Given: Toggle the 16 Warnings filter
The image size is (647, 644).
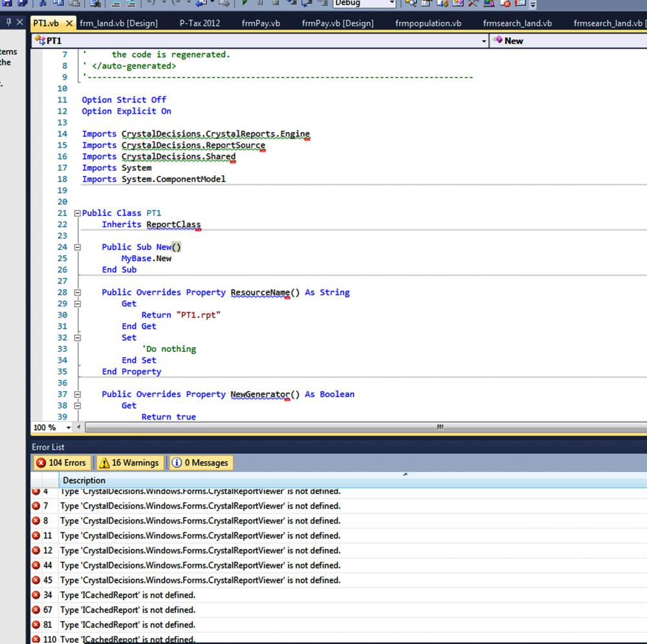Looking at the screenshot, I should [x=130, y=462].
